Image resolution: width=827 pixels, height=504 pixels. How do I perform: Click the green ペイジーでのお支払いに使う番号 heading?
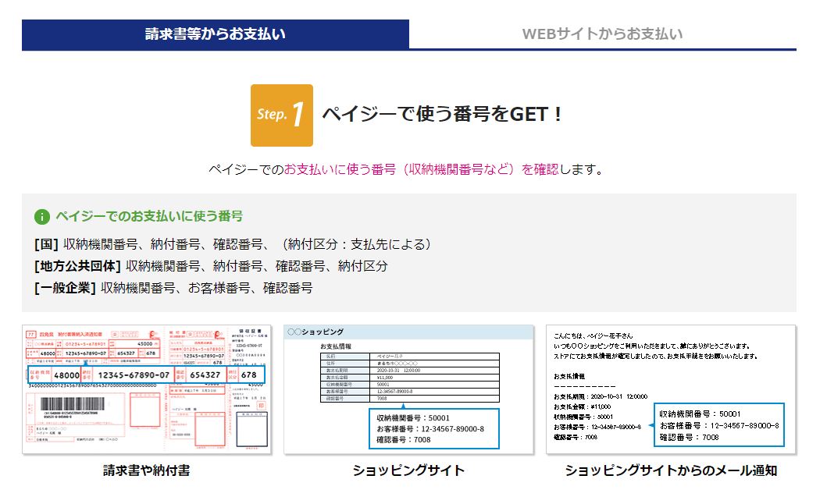click(x=148, y=217)
